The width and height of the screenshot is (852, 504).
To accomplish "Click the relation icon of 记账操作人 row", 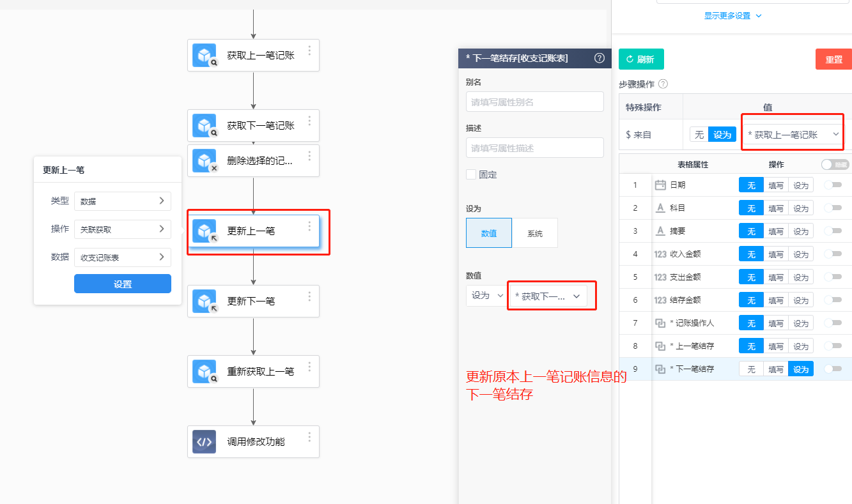I will pos(661,323).
